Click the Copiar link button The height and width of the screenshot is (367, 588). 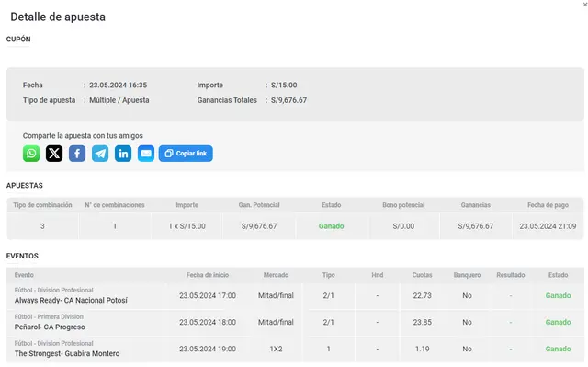tap(186, 154)
